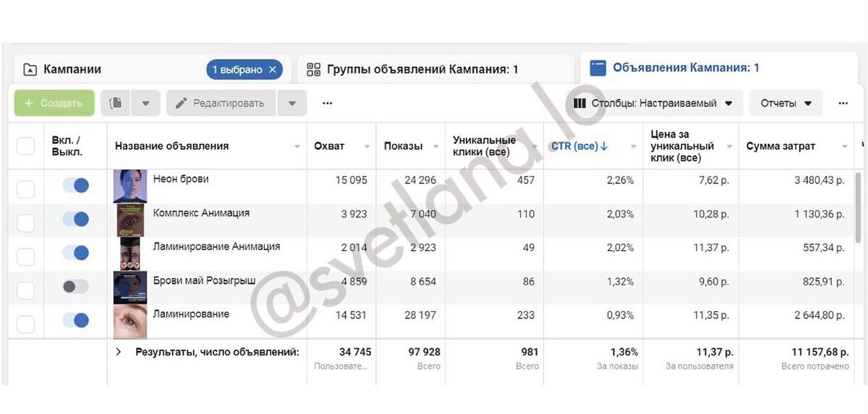This screenshot has height=414, width=868.
Task: Open the three-dots menu next to Отчеты
Action: click(843, 103)
